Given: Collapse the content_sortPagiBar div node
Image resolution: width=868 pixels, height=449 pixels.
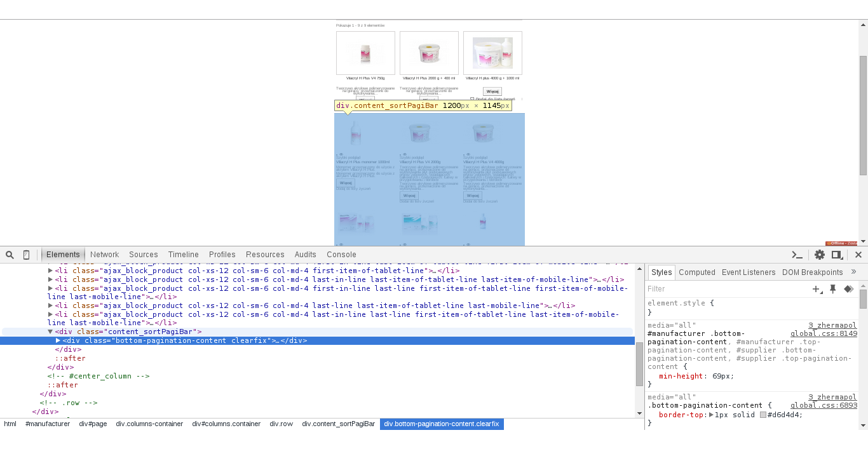Looking at the screenshot, I should tap(51, 332).
